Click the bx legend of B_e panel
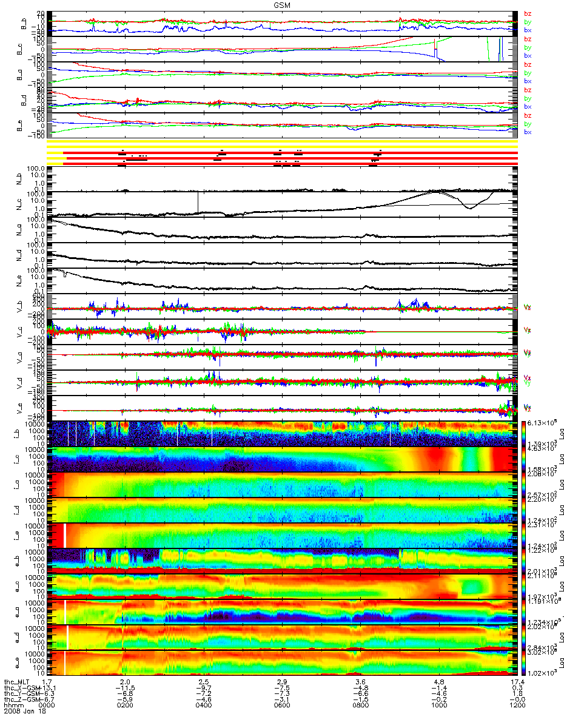Screen dimensions: 564x728 (x=528, y=132)
